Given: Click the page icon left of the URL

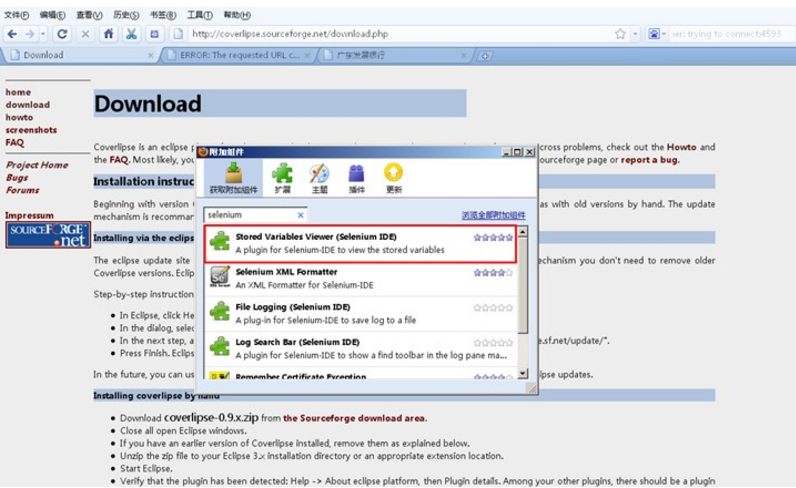Looking at the screenshot, I should [178, 34].
